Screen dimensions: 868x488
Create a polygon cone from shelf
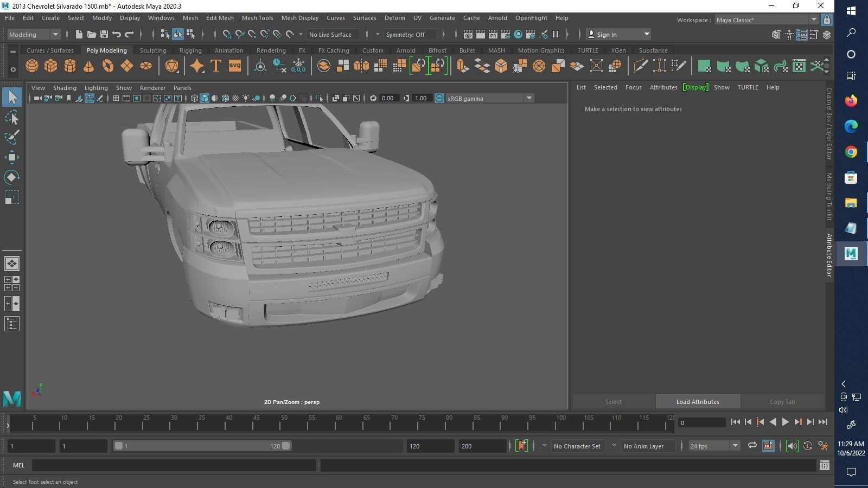[88, 66]
